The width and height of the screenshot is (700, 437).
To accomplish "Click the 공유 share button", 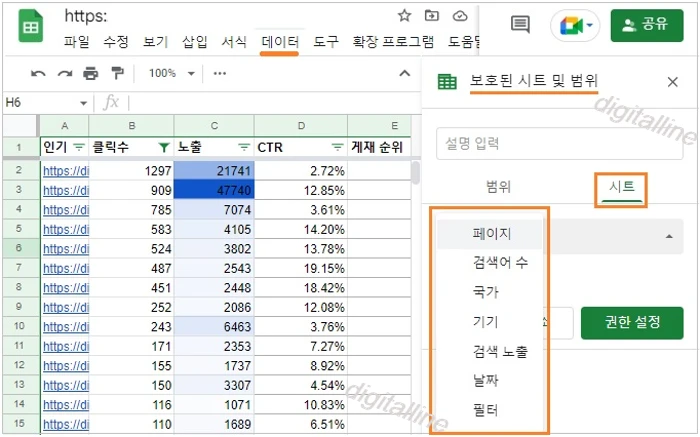I will click(x=647, y=25).
